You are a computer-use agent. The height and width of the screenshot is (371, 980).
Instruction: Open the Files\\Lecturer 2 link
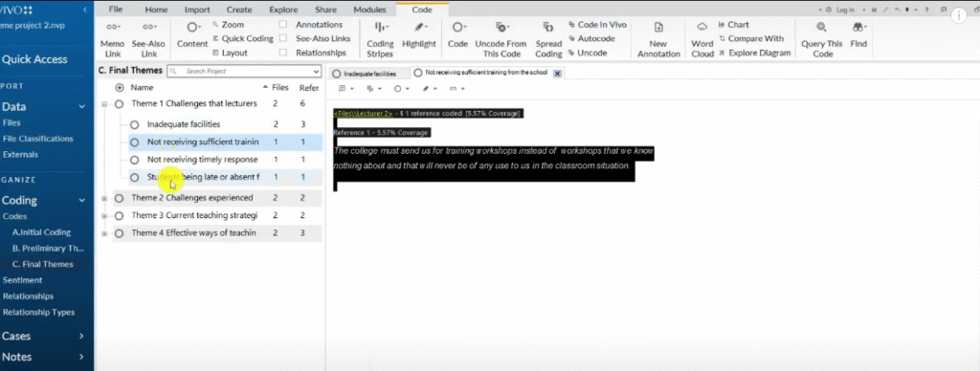pyautogui.click(x=363, y=114)
